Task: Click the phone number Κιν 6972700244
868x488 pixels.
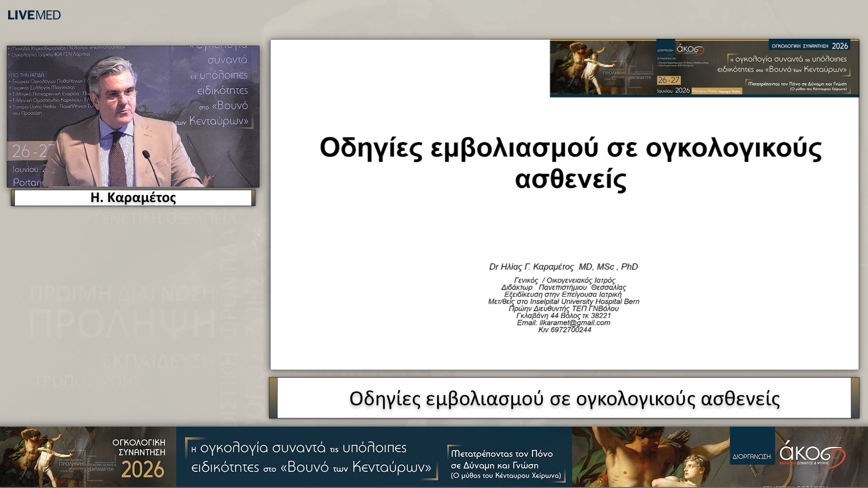Action: (565, 330)
